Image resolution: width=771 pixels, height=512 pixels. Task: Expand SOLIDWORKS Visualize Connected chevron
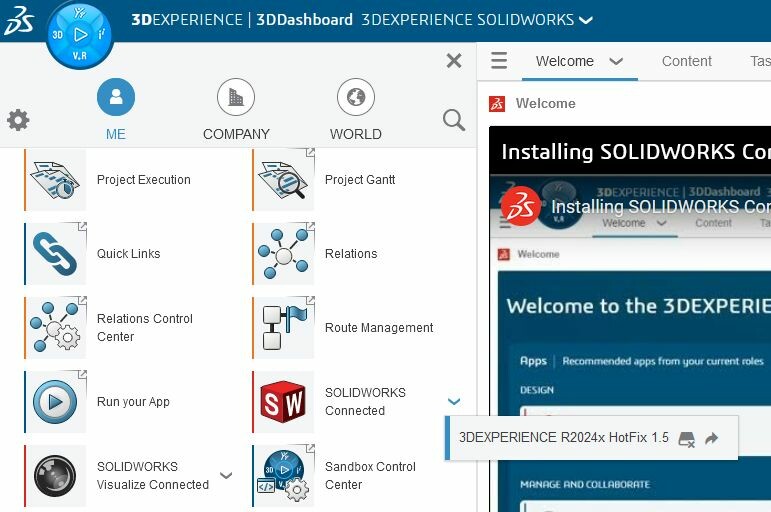(x=226, y=475)
